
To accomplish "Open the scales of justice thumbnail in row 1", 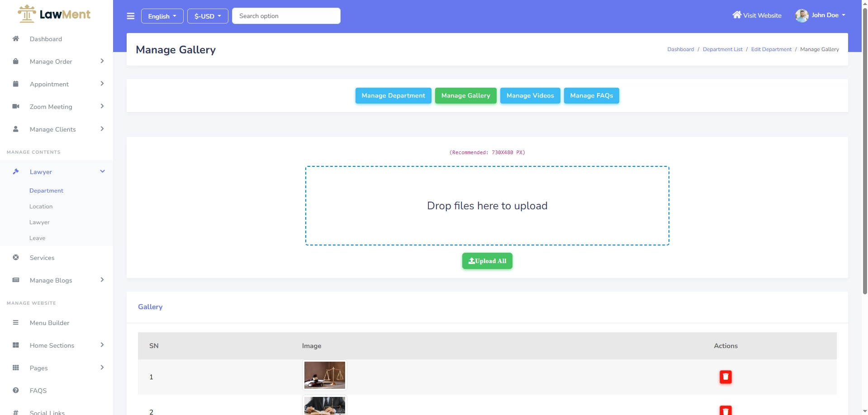I will [325, 375].
